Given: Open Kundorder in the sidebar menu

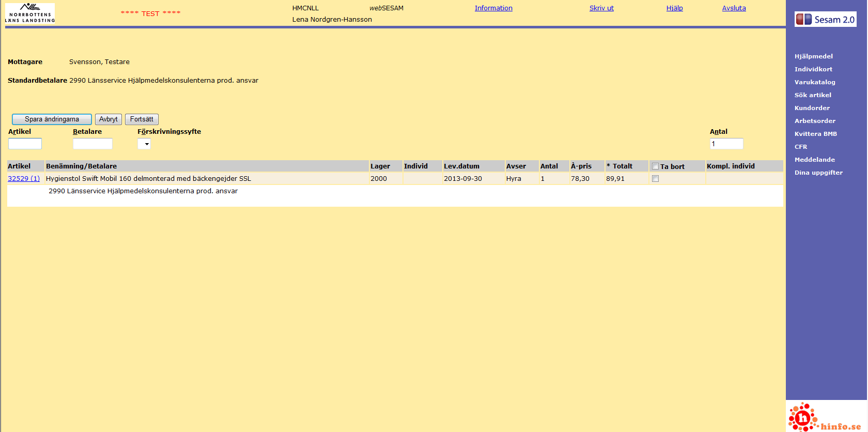Looking at the screenshot, I should [812, 108].
